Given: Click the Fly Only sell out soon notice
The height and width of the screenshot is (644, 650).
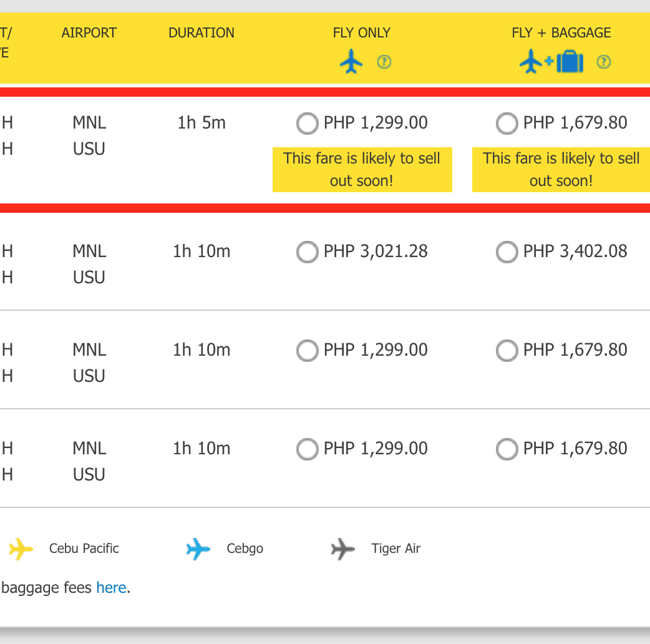Looking at the screenshot, I should point(362,170).
